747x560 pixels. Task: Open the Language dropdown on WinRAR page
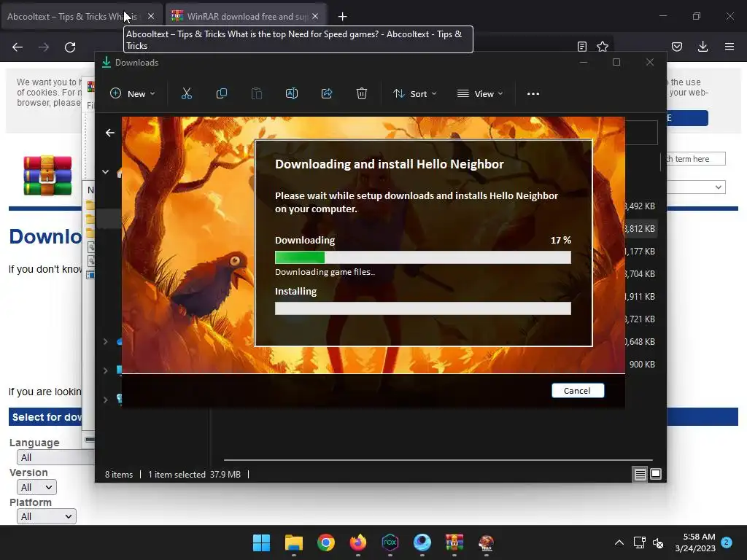point(55,457)
